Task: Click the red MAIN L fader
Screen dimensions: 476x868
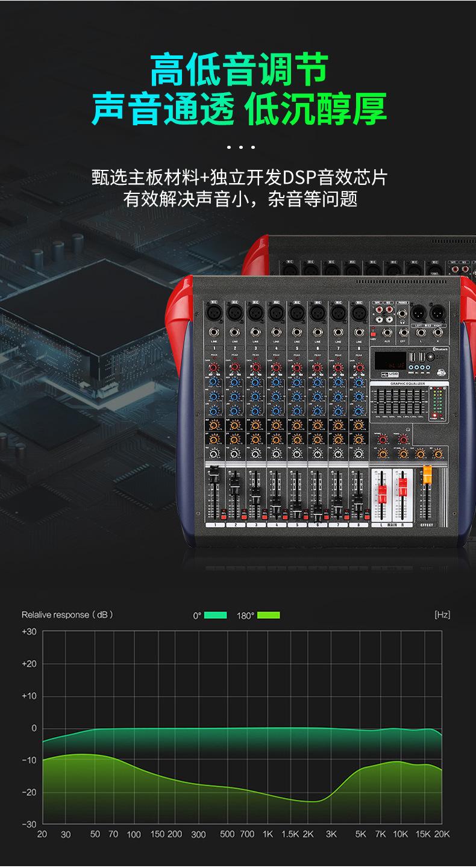Action: pos(381,494)
